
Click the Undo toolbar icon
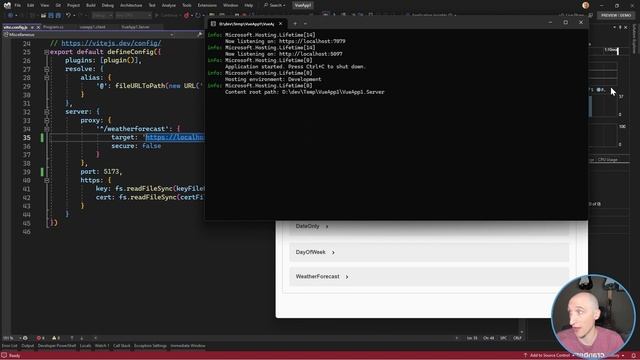68,16
